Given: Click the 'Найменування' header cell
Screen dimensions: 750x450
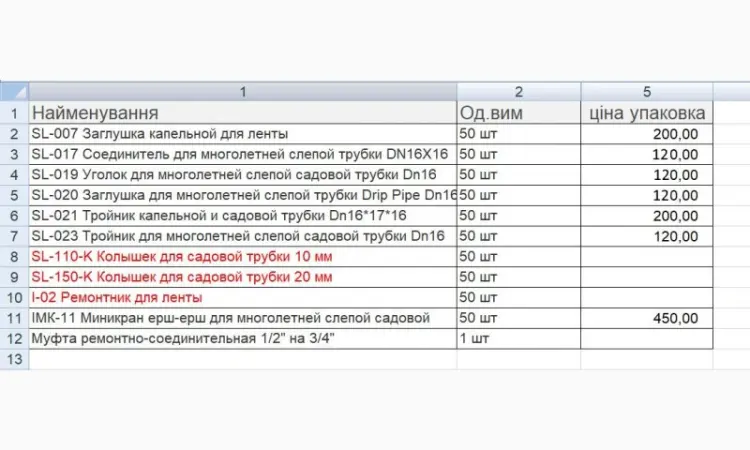Looking at the screenshot, I should pos(243,113).
